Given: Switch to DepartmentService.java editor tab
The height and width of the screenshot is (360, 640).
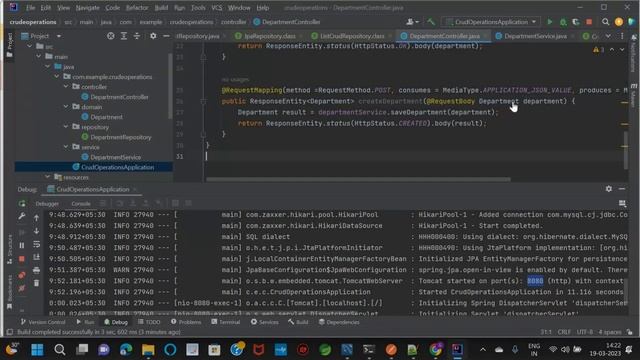Looking at the screenshot, I should click(535, 36).
